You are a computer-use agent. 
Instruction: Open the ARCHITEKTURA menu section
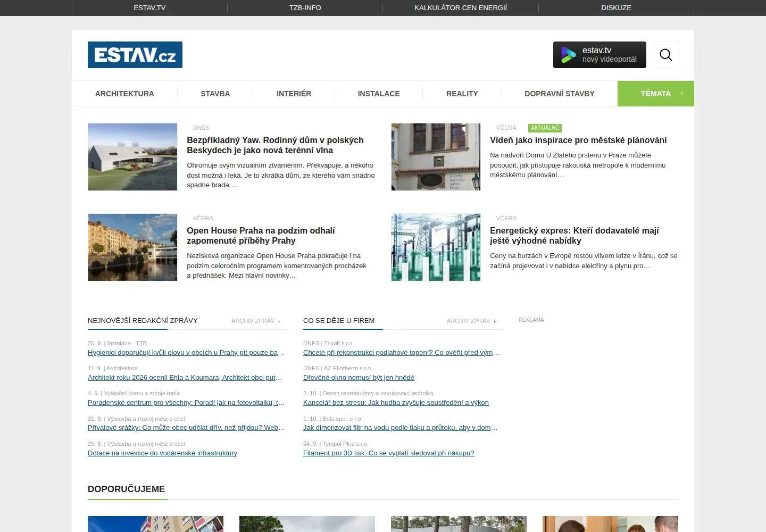[124, 94]
